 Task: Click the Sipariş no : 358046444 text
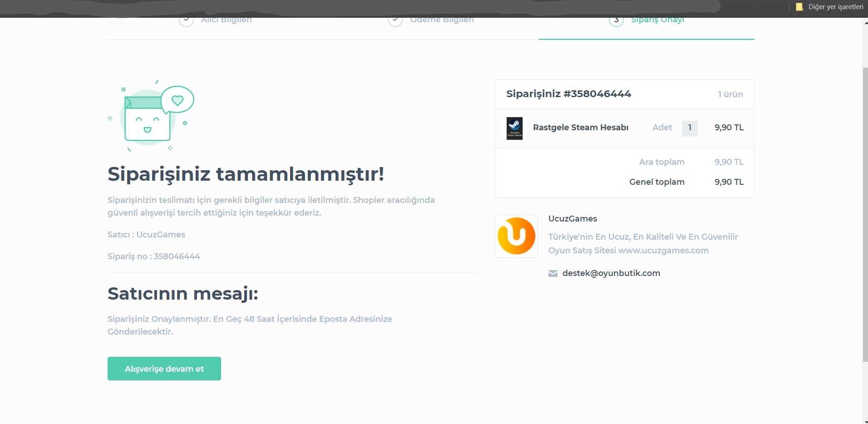pos(154,256)
